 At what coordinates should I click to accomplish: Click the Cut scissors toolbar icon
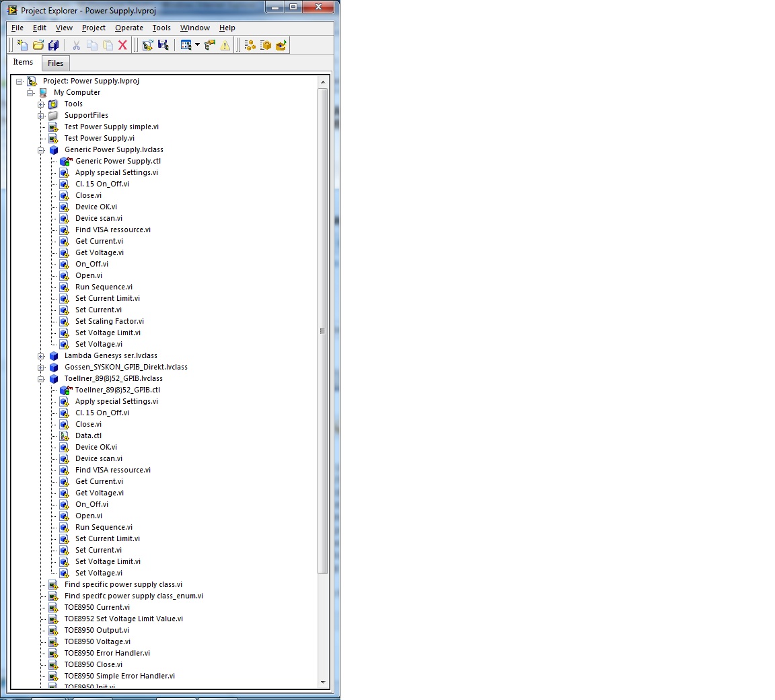point(76,46)
